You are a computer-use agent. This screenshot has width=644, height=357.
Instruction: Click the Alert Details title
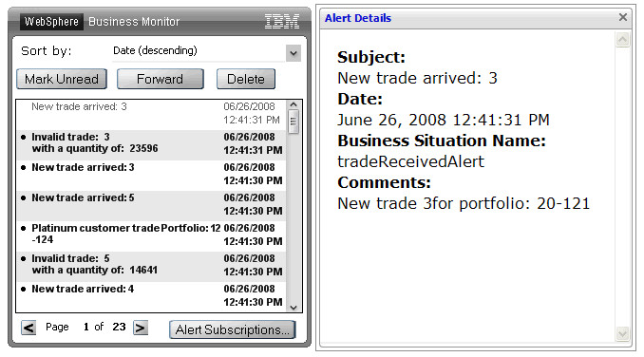coord(358,18)
